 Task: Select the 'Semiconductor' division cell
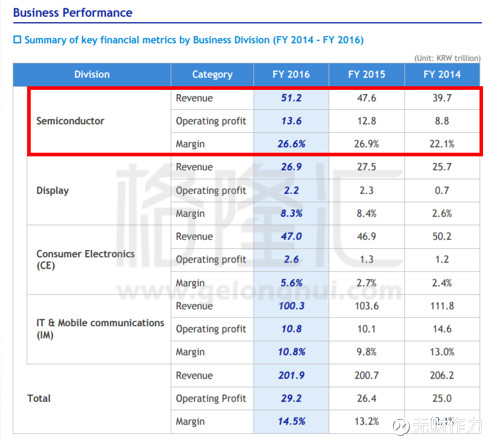pos(70,121)
